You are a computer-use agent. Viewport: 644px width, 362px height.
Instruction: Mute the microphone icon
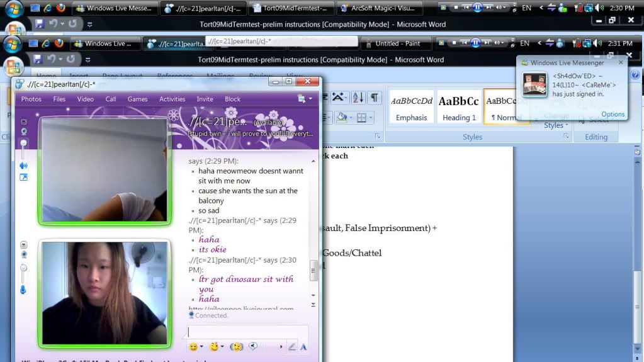coord(23,290)
